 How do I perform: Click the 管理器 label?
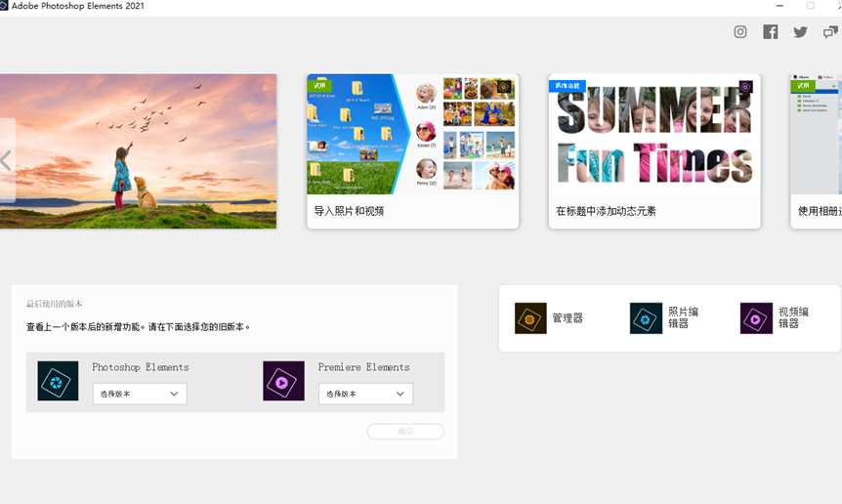[568, 318]
